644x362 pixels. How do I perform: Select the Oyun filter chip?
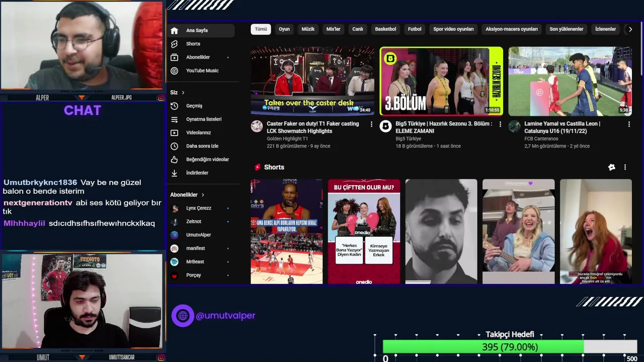click(284, 29)
